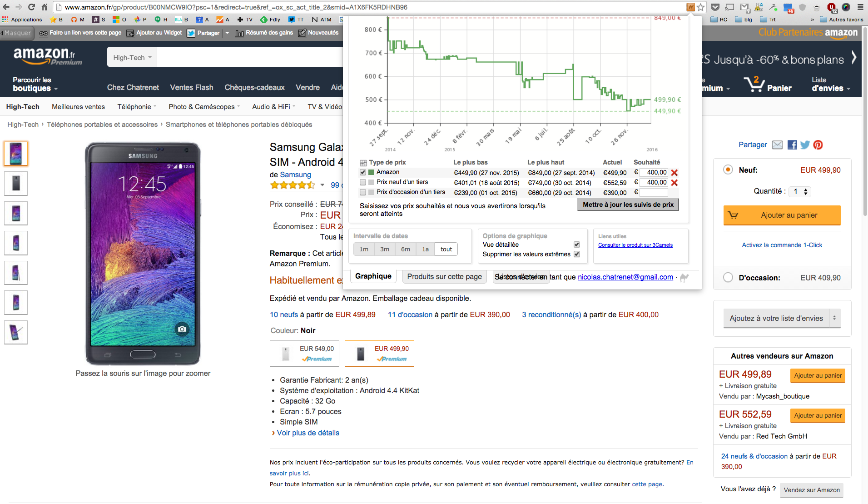Check the Prix d'occasion d'un tiers checkbox
868x504 pixels.
point(363,192)
